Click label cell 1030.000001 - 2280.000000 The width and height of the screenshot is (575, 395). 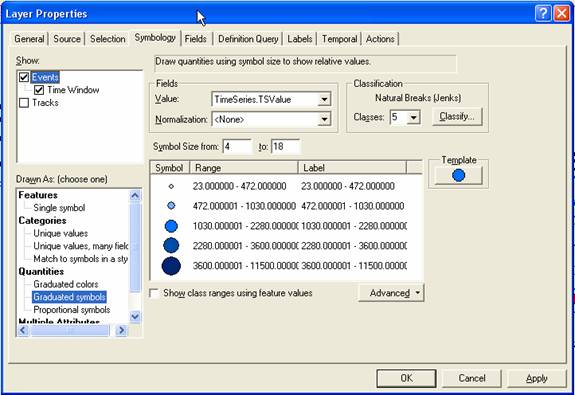(x=354, y=226)
